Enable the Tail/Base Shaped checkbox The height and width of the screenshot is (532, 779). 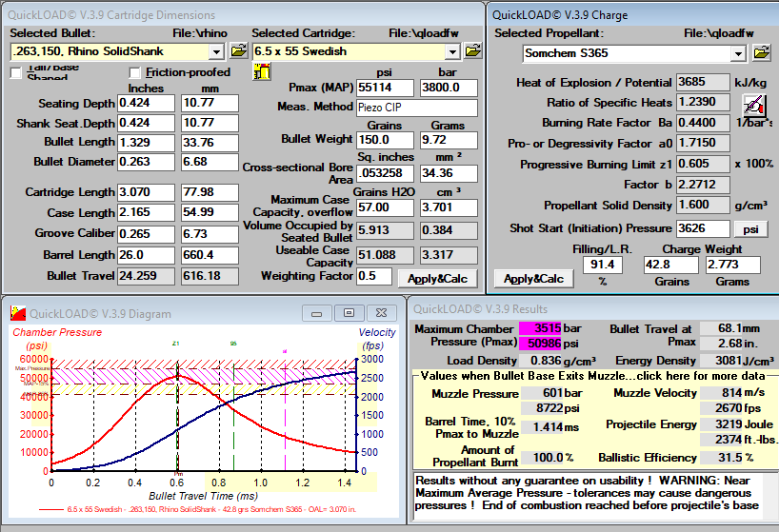tap(16, 73)
